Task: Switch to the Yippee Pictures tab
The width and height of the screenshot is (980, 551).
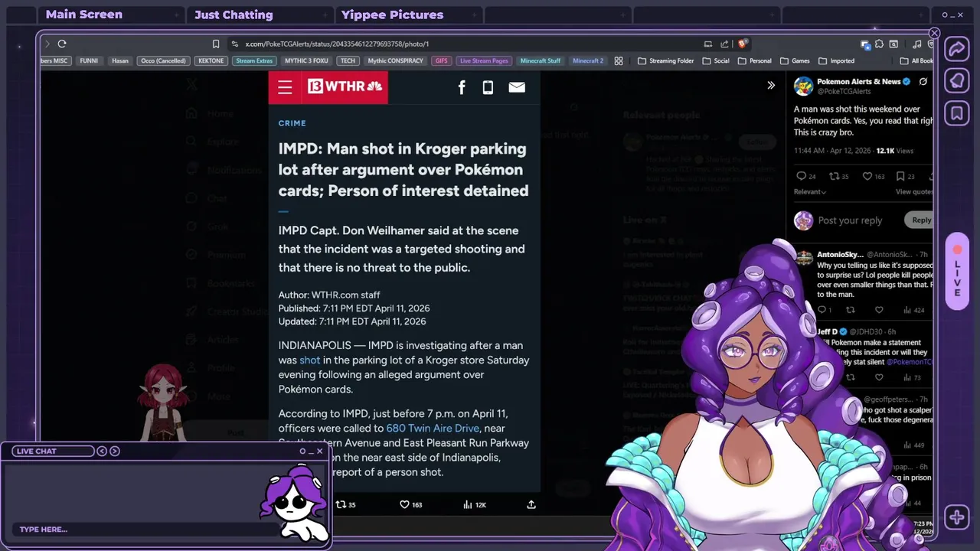Action: (x=409, y=15)
